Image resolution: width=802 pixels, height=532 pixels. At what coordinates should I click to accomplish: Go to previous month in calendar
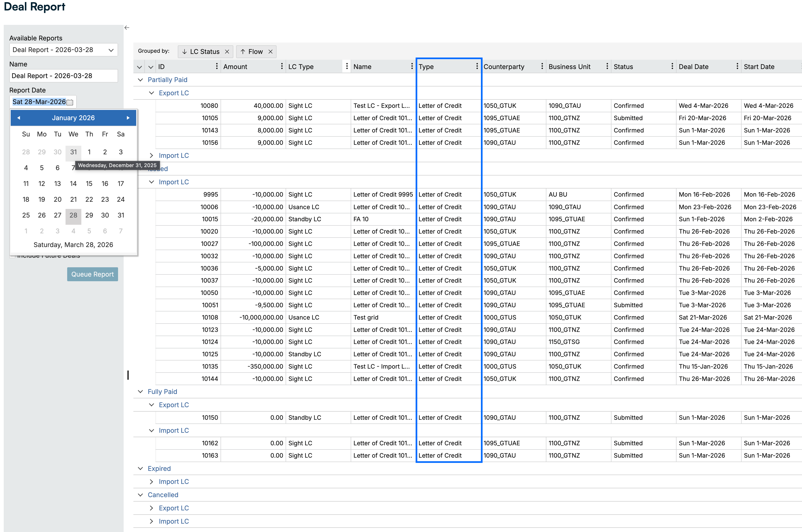[x=19, y=118]
